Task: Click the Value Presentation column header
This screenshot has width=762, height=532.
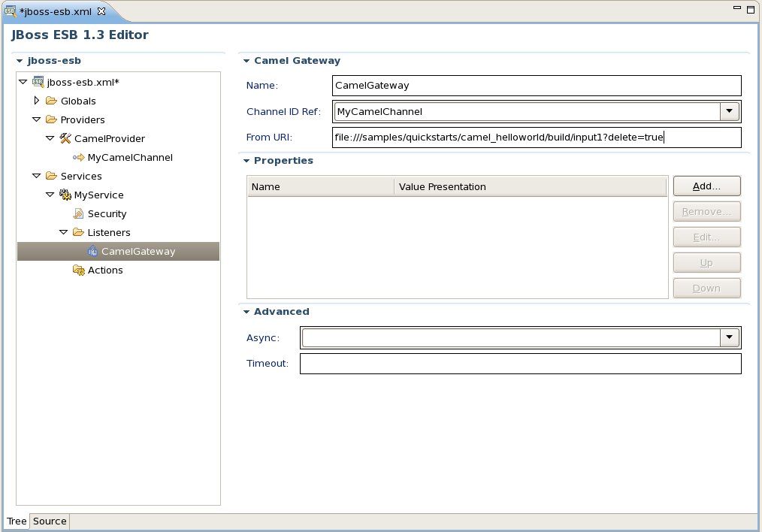Action: pyautogui.click(x=531, y=186)
